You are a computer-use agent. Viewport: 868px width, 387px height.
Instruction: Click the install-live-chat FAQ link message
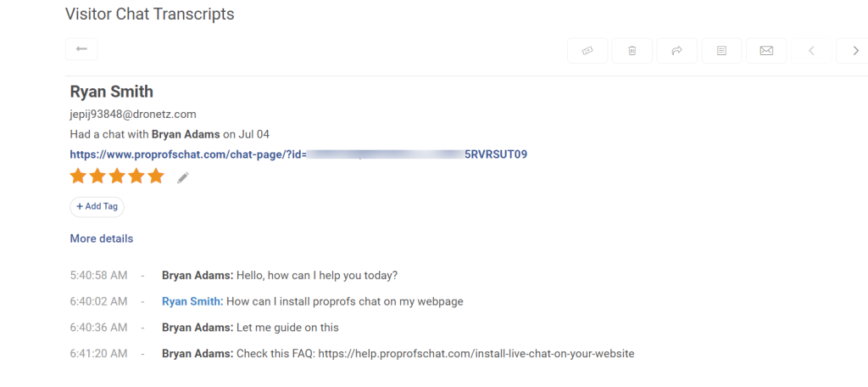[x=476, y=353]
